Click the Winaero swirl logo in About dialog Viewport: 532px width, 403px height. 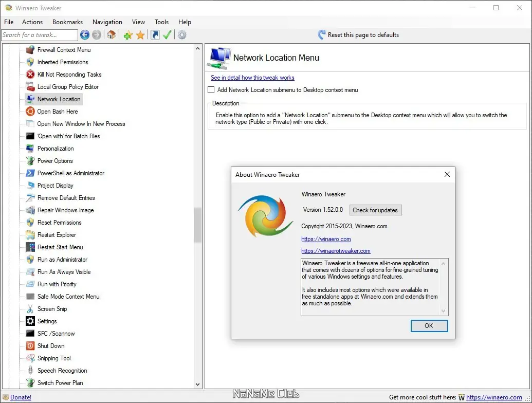pos(265,216)
